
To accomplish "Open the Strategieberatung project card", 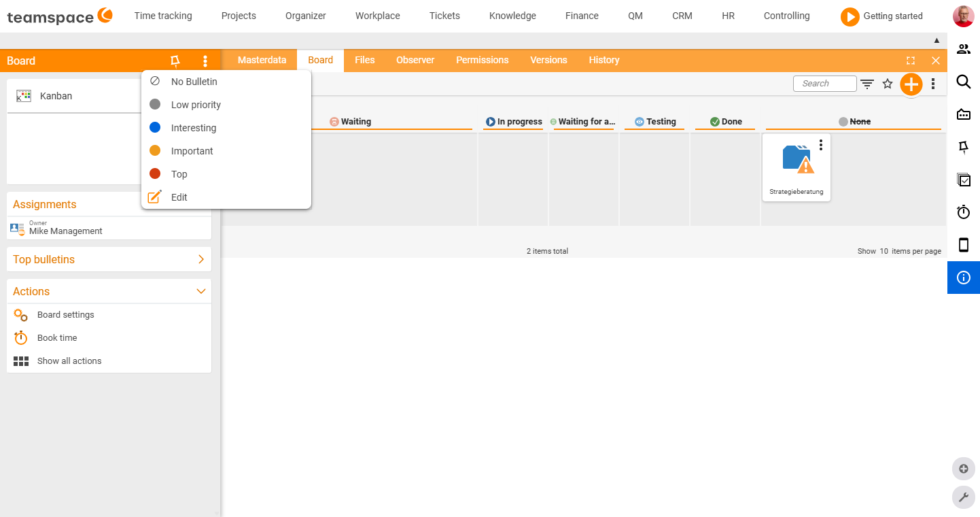I will point(797,167).
